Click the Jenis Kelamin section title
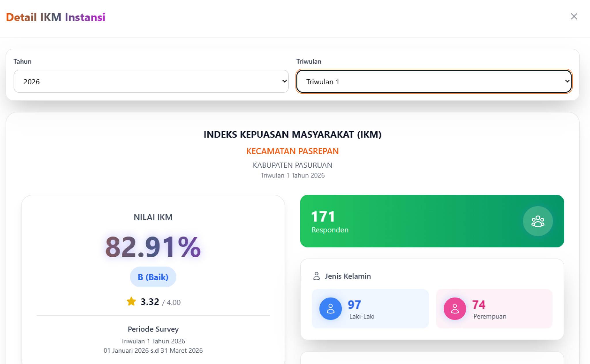590x364 pixels. [348, 276]
